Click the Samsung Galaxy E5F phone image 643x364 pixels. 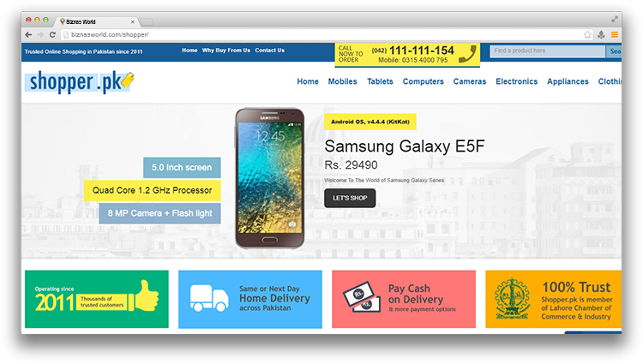click(x=270, y=178)
